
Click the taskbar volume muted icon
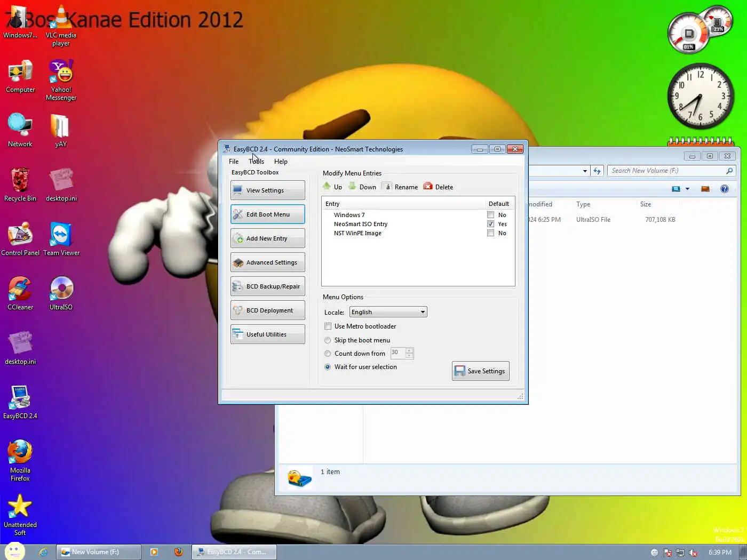[x=693, y=553]
